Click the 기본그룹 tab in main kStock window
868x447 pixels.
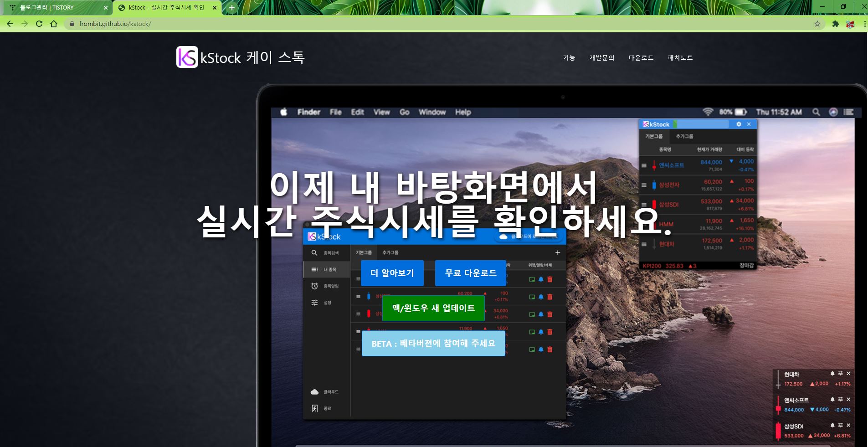pyautogui.click(x=364, y=252)
